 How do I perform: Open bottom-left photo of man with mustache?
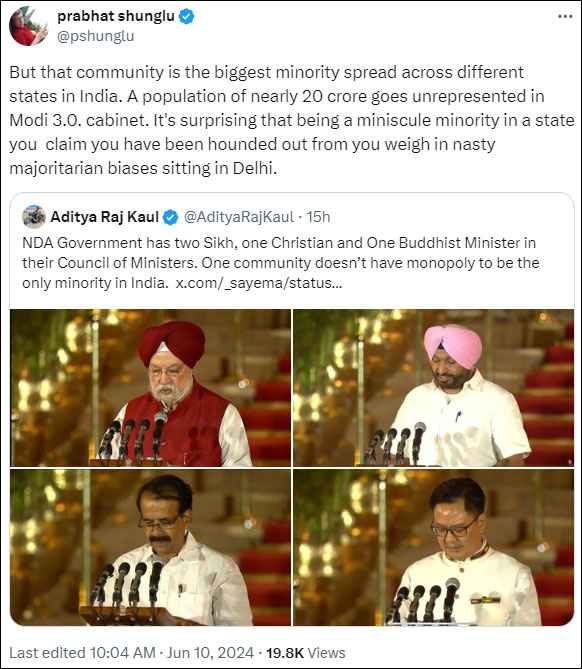coord(151,547)
